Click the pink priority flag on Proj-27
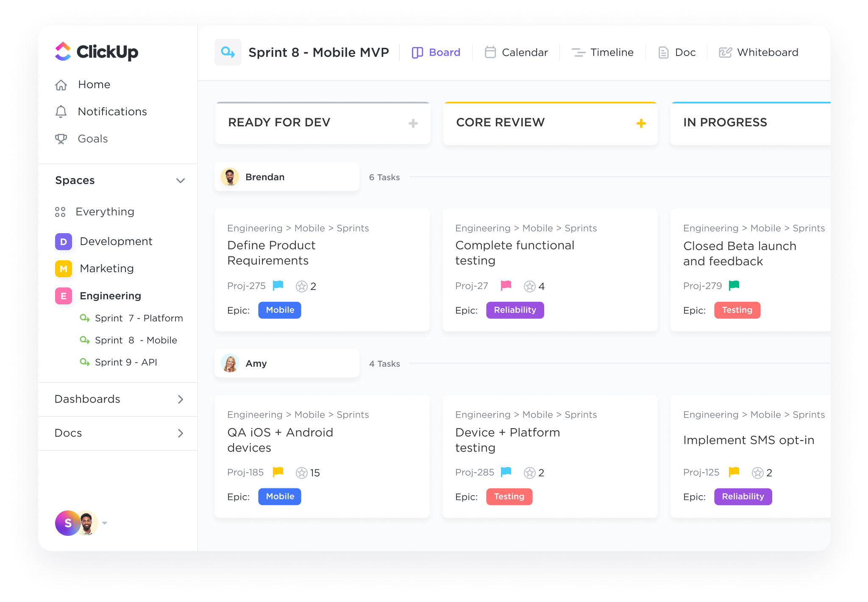 (x=506, y=286)
